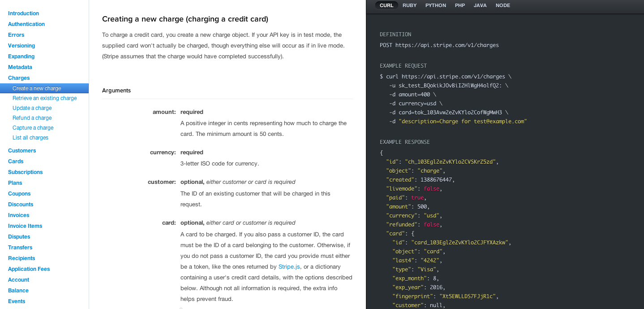Screen dimensions: 644x309
Task: Switch to the JAVA code tab
Action: coord(480,5)
